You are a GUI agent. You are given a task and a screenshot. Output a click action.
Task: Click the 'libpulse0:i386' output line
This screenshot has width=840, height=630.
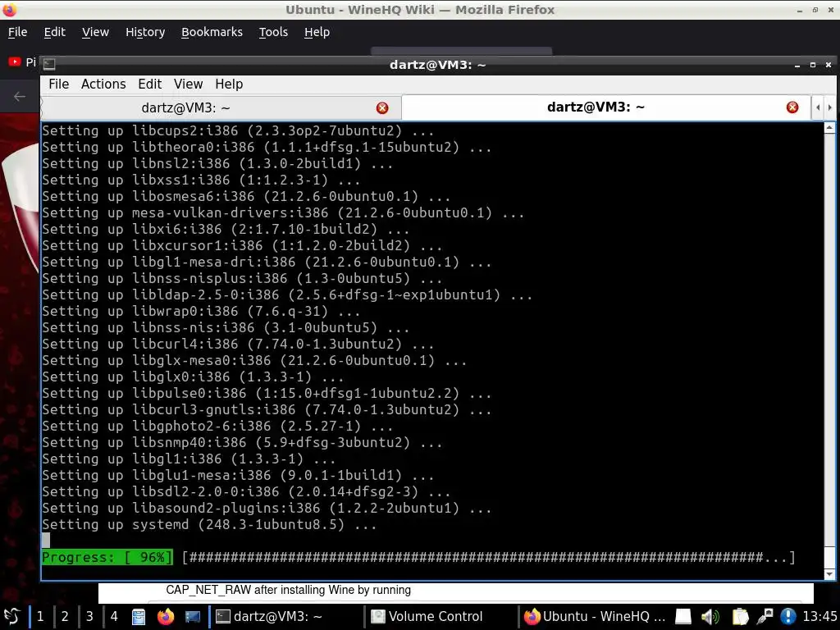point(267,393)
